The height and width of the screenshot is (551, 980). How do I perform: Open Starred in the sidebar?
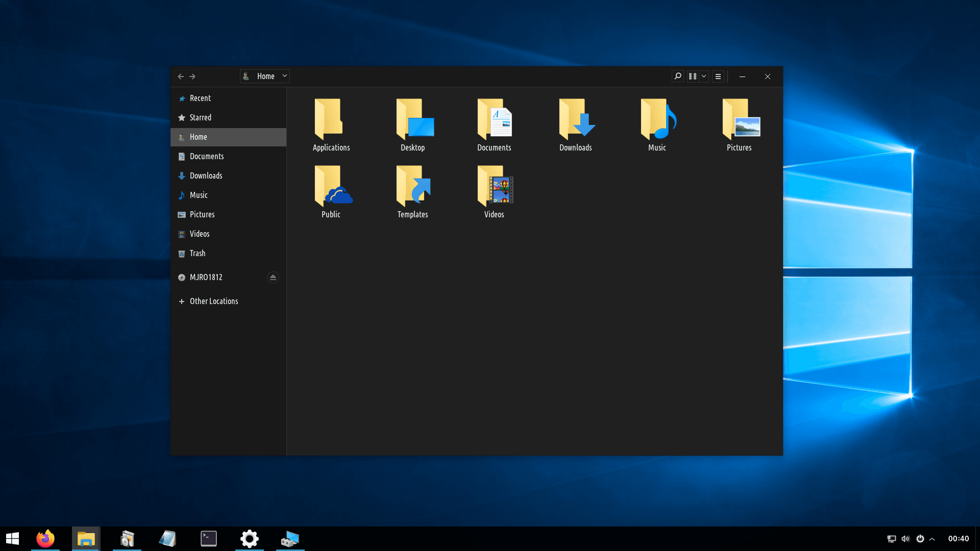point(200,117)
